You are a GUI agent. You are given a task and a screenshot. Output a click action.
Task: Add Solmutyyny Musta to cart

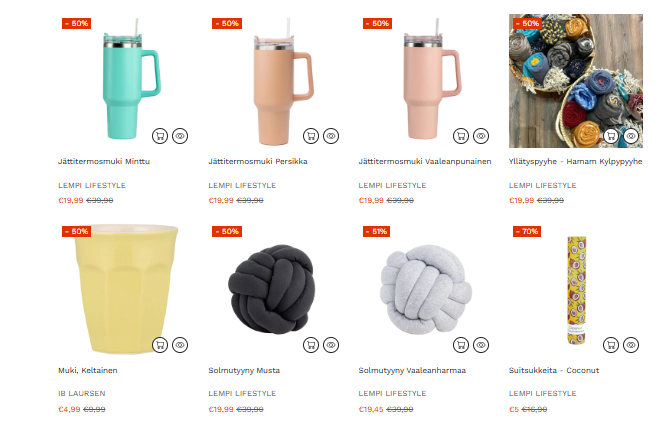[311, 345]
